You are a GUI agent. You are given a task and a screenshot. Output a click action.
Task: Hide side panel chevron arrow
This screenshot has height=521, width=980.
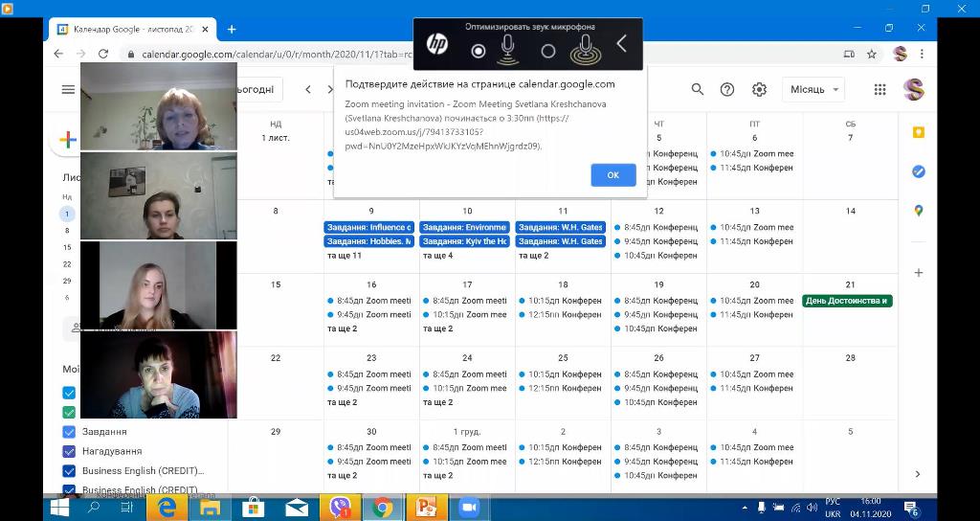pyautogui.click(x=918, y=474)
